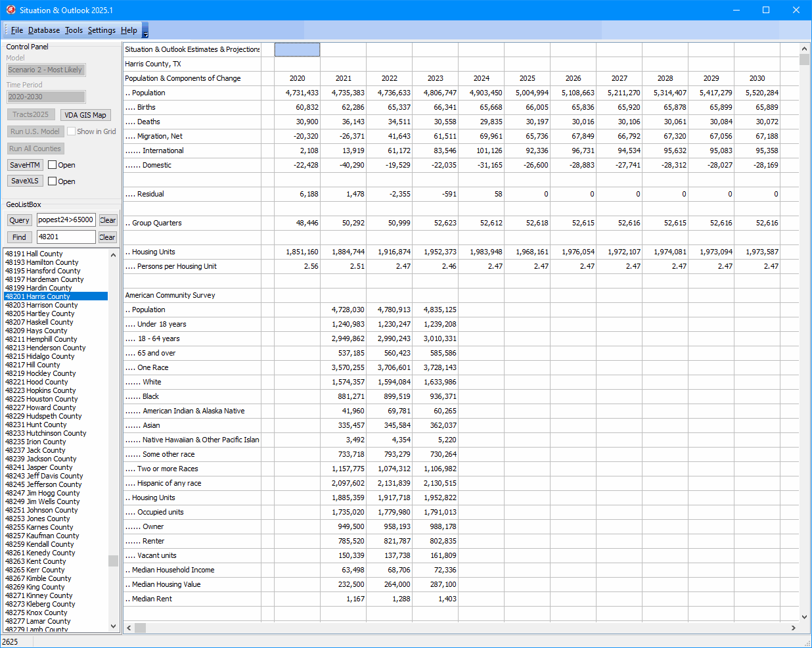Click the popest24>65000 query field
Viewport: 812px width, 648px height.
tap(66, 220)
